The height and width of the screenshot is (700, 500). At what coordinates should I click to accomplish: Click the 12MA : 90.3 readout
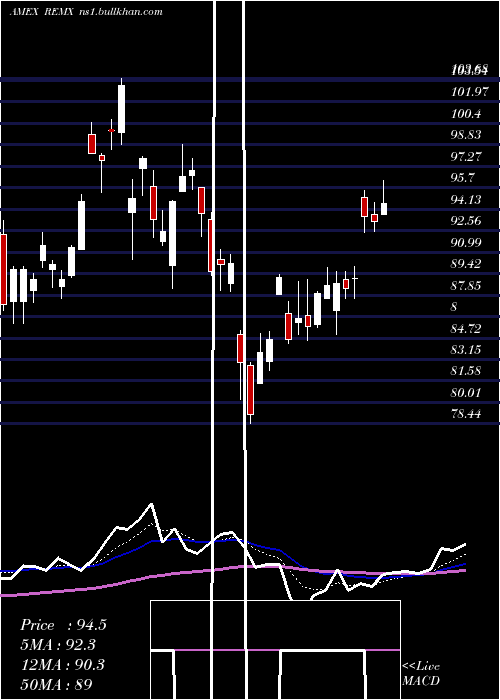coord(62,665)
